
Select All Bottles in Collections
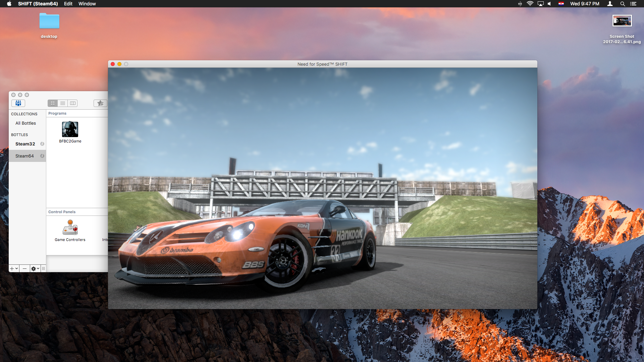(25, 123)
